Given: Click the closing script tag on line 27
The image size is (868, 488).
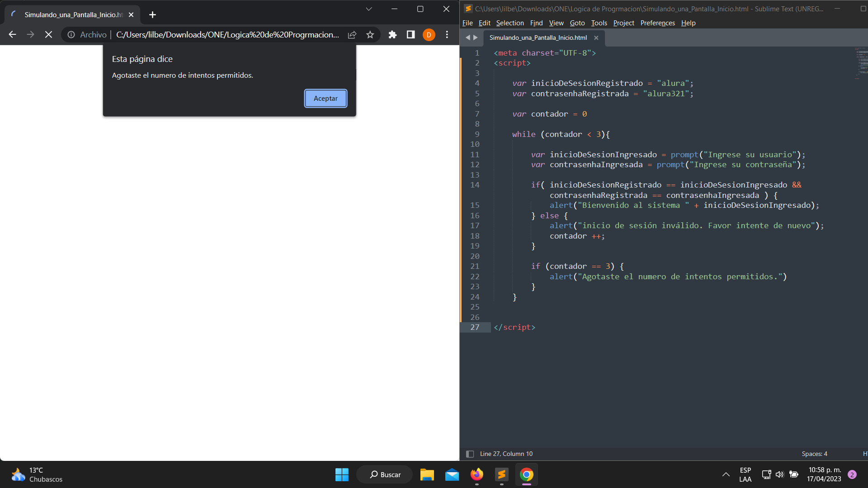Looking at the screenshot, I should click(x=514, y=327).
